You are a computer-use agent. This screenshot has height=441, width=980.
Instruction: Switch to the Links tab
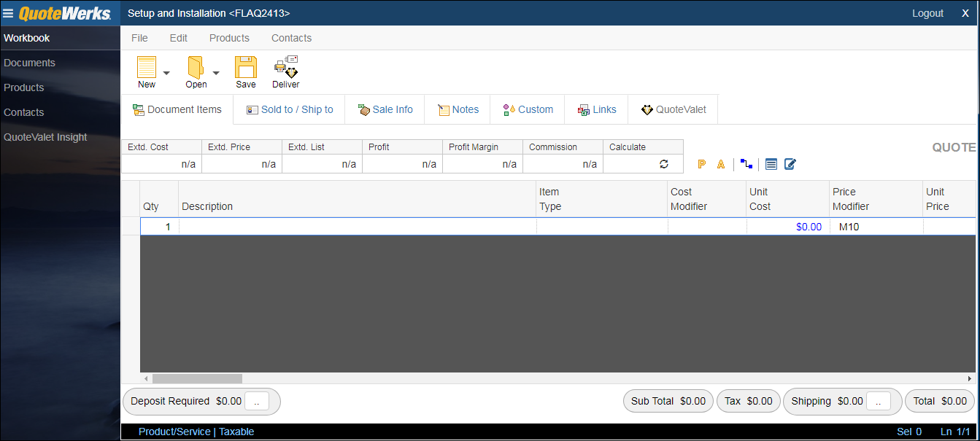[597, 109]
